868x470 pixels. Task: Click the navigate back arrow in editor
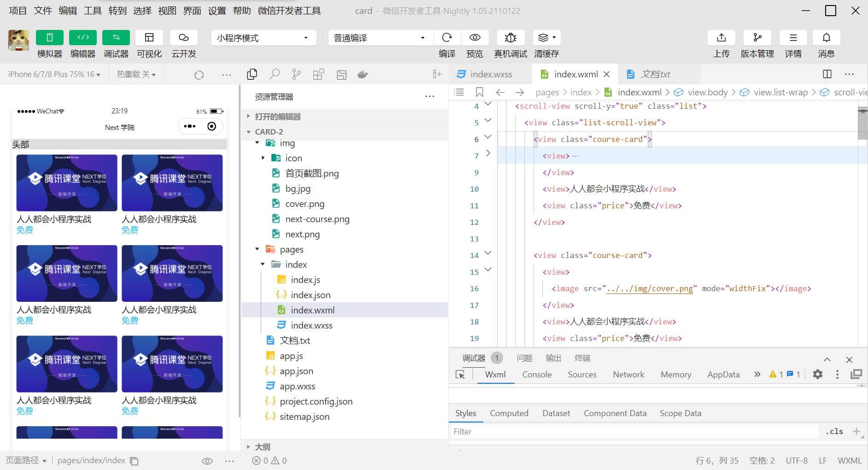tap(500, 92)
